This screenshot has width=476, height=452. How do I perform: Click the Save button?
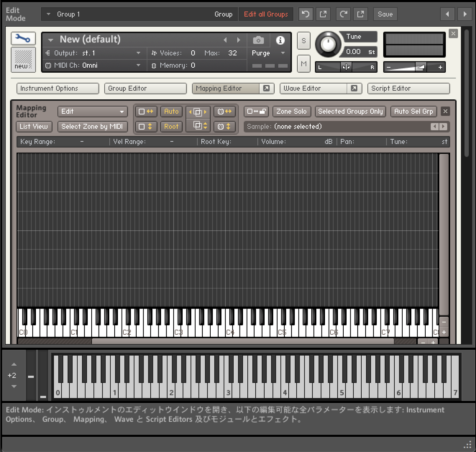pyautogui.click(x=385, y=14)
